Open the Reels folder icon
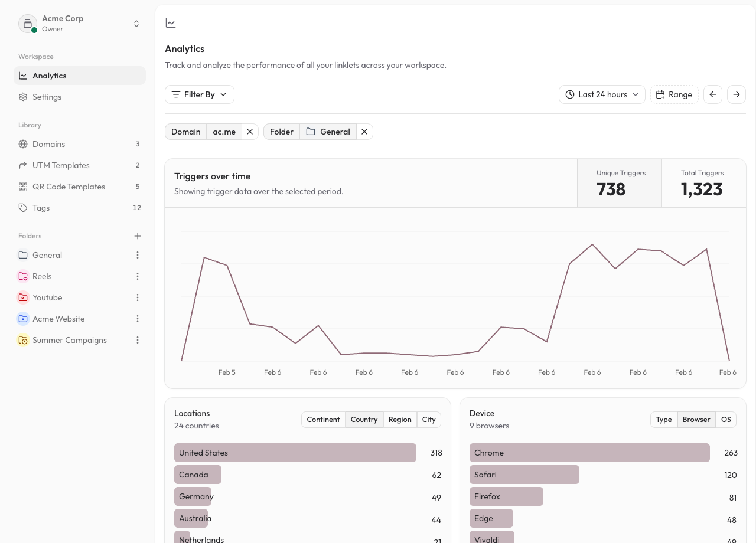This screenshot has height=543, width=756. tap(22, 276)
